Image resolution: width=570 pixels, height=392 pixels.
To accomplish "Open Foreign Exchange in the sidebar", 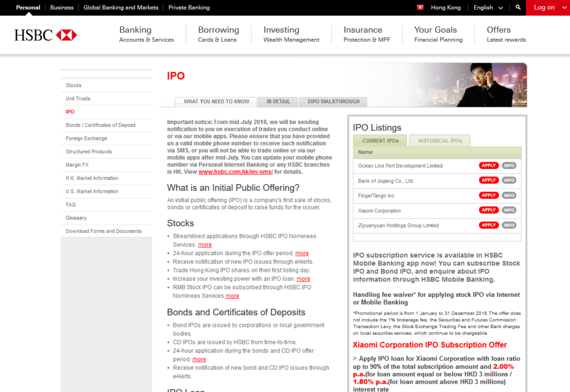I will point(86,138).
